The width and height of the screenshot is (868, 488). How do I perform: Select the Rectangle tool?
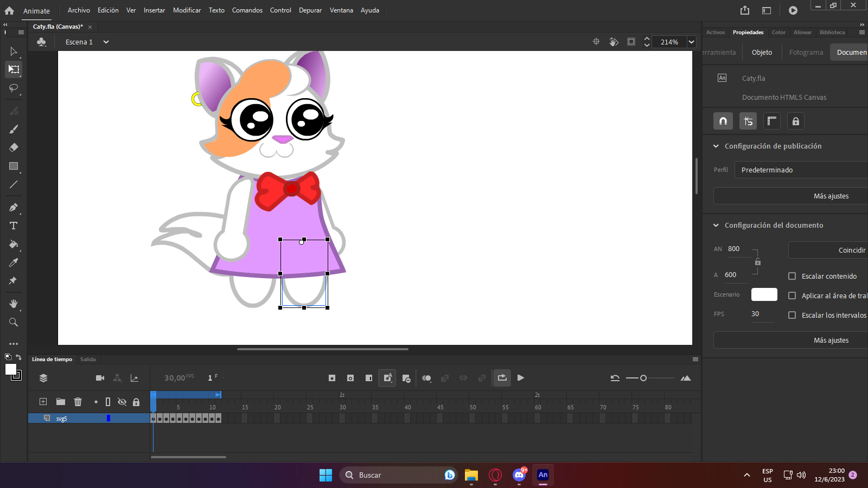pos(14,166)
